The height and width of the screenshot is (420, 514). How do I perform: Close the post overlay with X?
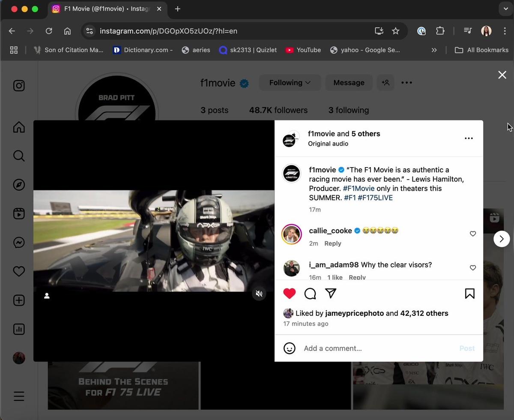pos(502,75)
